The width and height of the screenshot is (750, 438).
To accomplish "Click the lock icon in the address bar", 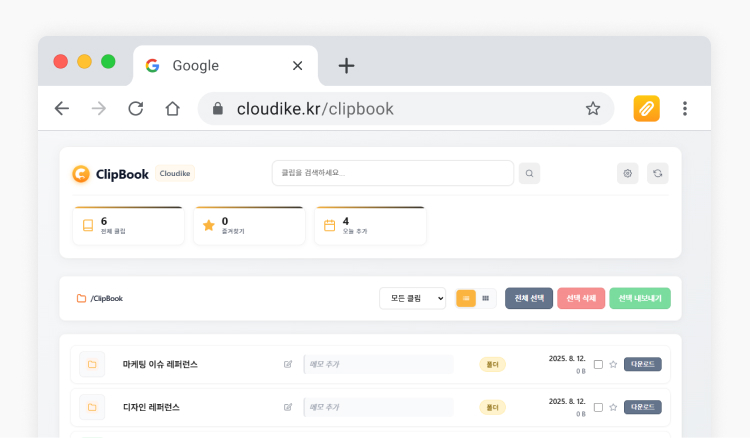I will [218, 109].
